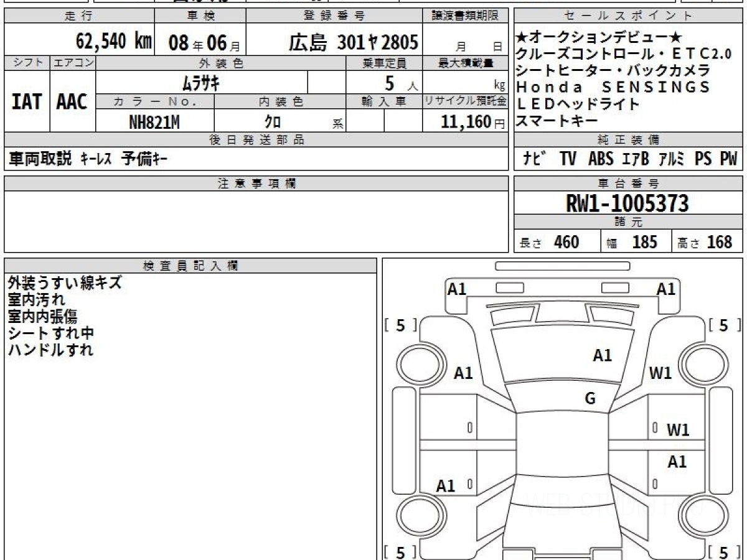Click the air conditioner value "AAC"

click(72, 102)
